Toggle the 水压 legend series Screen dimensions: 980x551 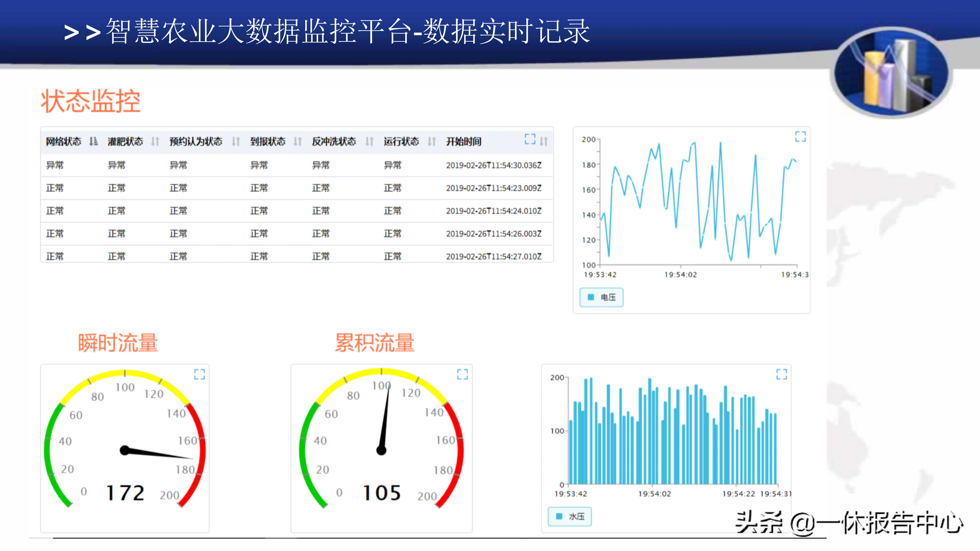570,516
